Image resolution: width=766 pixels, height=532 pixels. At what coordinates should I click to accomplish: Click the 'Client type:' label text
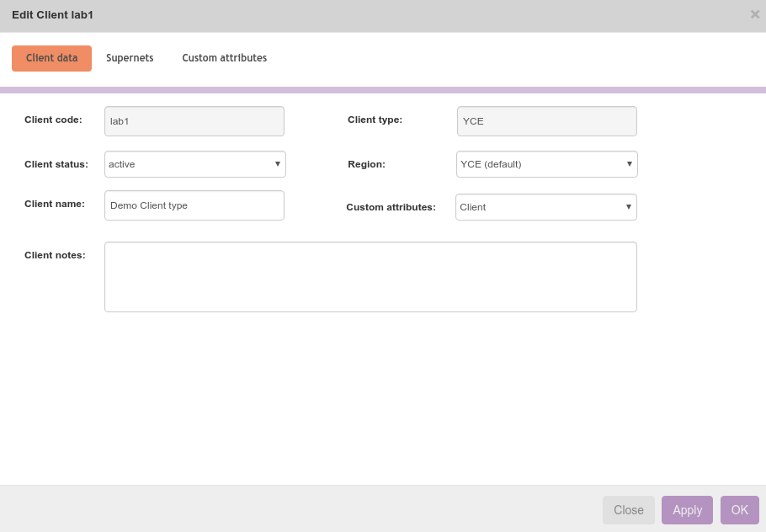click(375, 120)
